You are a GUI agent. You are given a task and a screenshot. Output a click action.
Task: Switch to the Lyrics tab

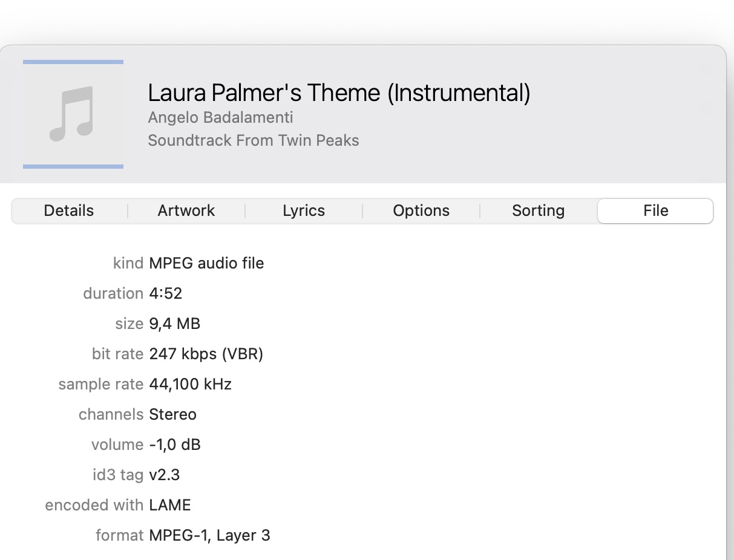(x=304, y=210)
